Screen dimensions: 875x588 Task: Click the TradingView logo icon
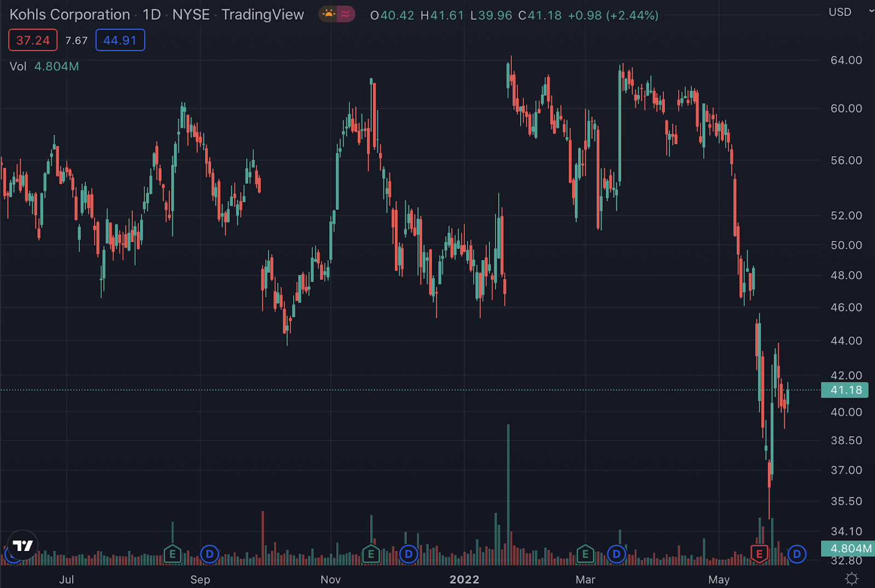tap(22, 545)
